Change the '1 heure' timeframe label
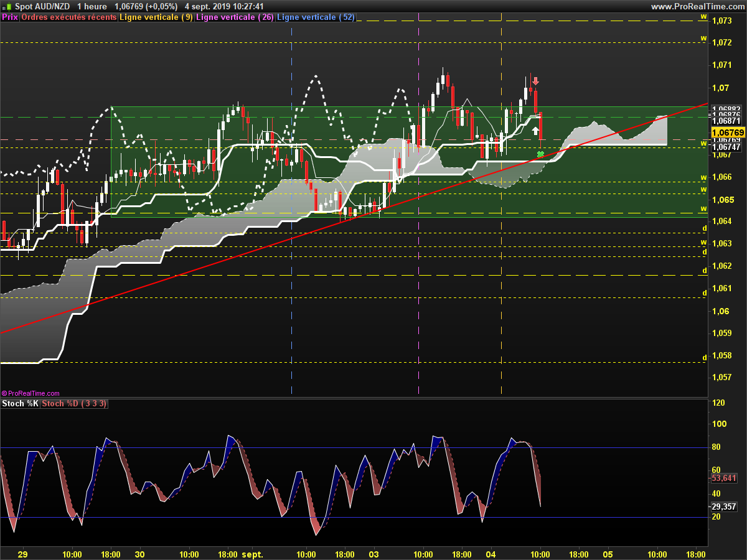The width and height of the screenshot is (747, 560). click(92, 6)
